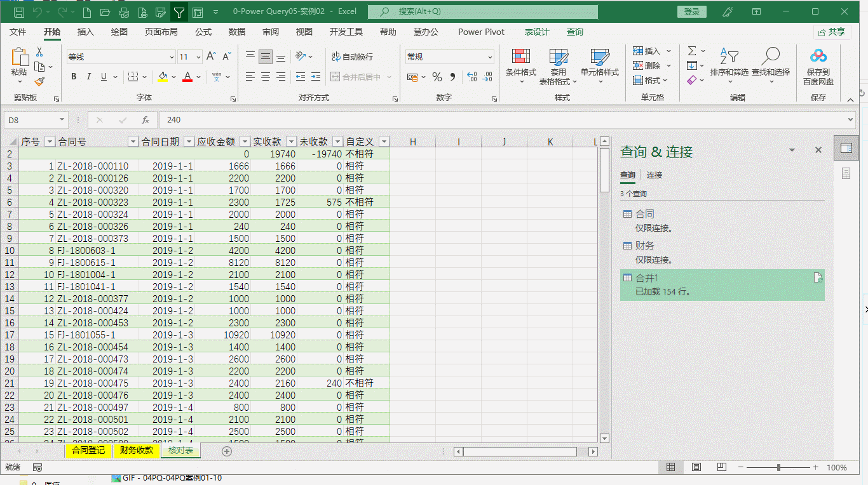Click the new blank document icon
This screenshot has height=485, width=868.
[87, 12]
